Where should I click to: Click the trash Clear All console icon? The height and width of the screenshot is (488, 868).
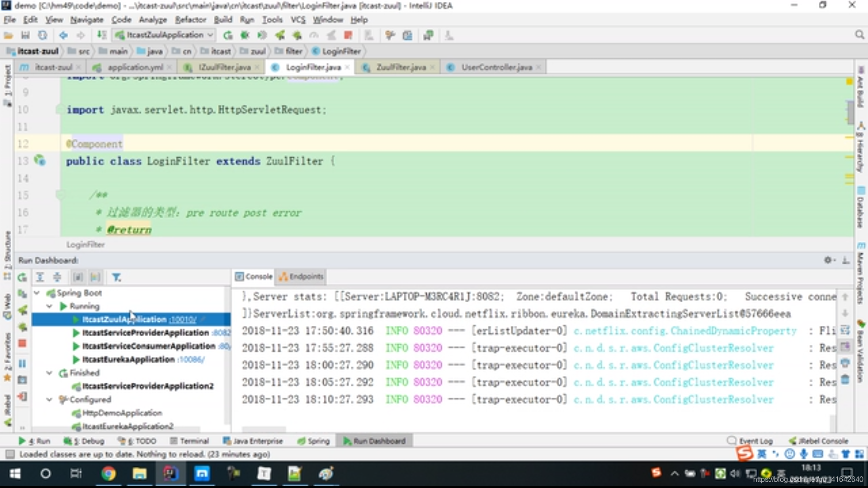[844, 380]
